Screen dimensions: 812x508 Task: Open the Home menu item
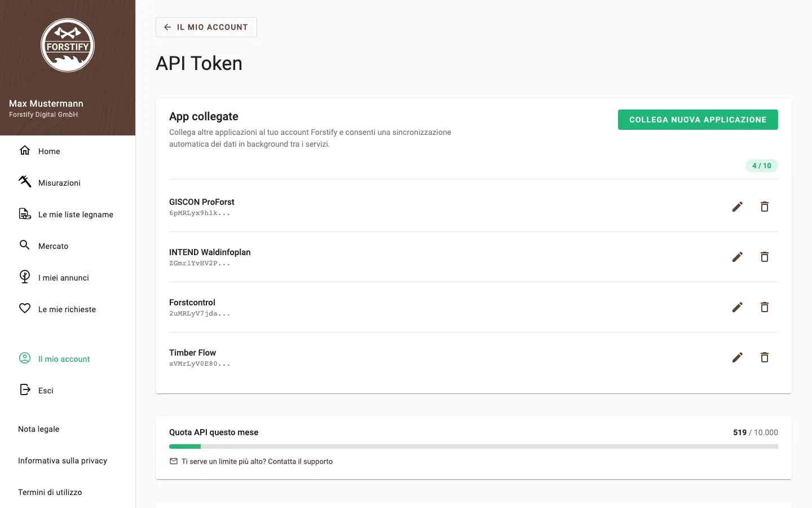tap(68, 151)
